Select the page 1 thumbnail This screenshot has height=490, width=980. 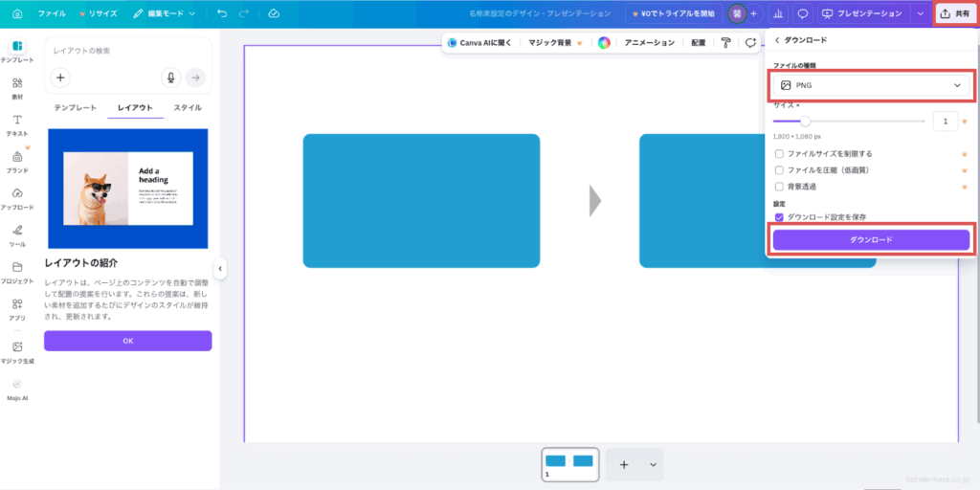(x=569, y=463)
